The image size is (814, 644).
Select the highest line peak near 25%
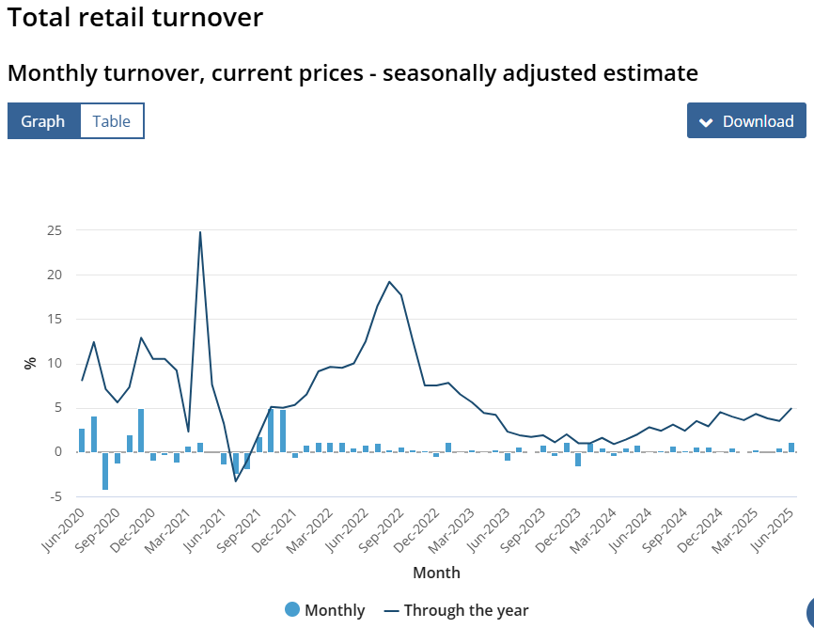click(x=200, y=232)
